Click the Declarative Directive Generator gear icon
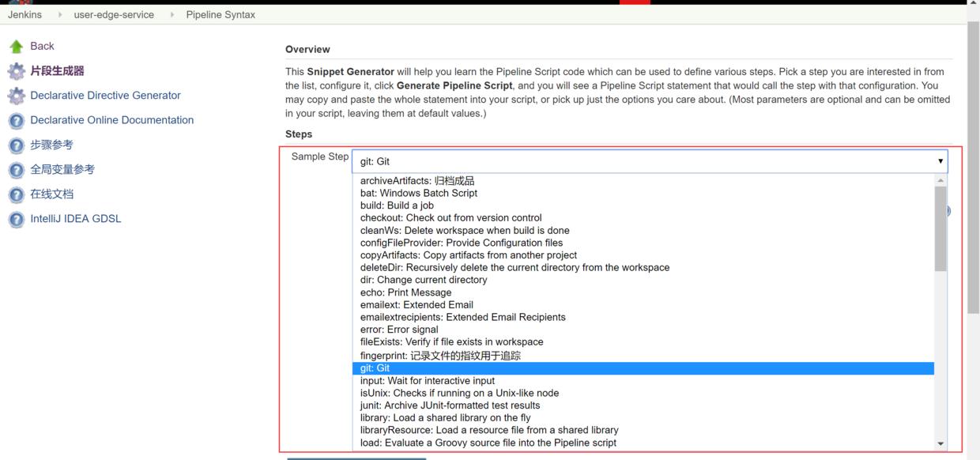 coord(16,95)
